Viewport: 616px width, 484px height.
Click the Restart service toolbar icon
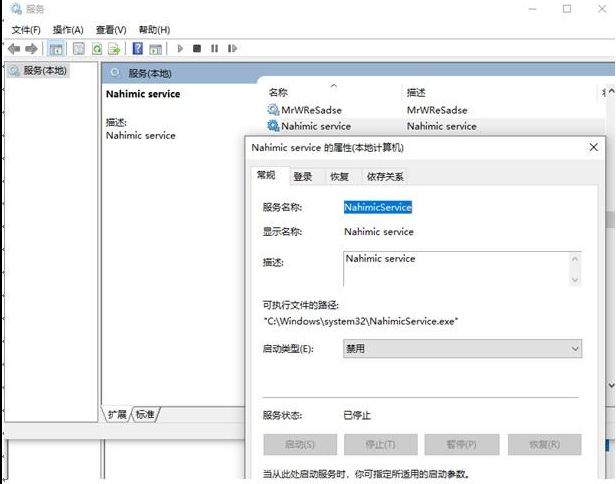tap(232, 49)
